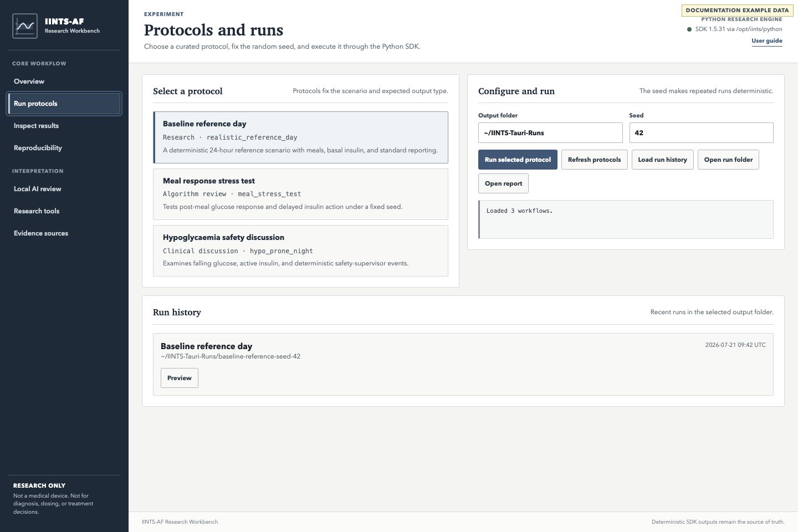
Task: Pick the Hypoglycaemia safety discussion protocol
Action: 300,250
